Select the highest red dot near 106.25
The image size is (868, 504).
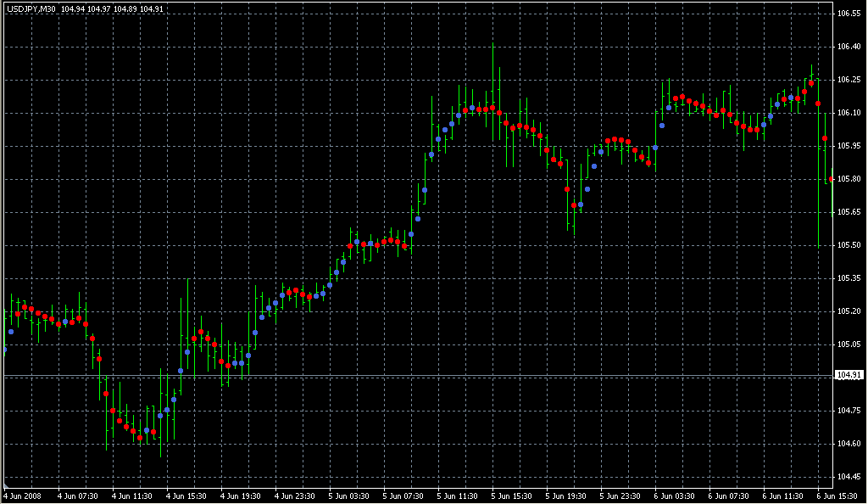click(x=811, y=83)
